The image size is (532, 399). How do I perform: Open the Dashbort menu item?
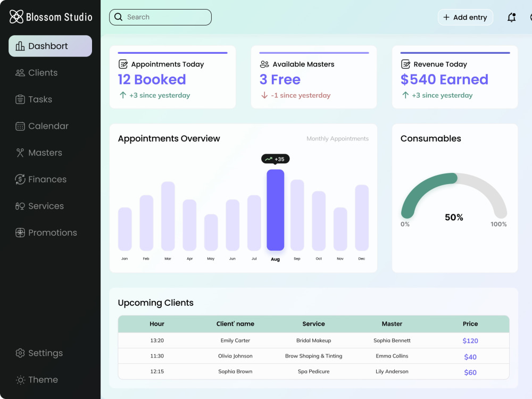(50, 46)
